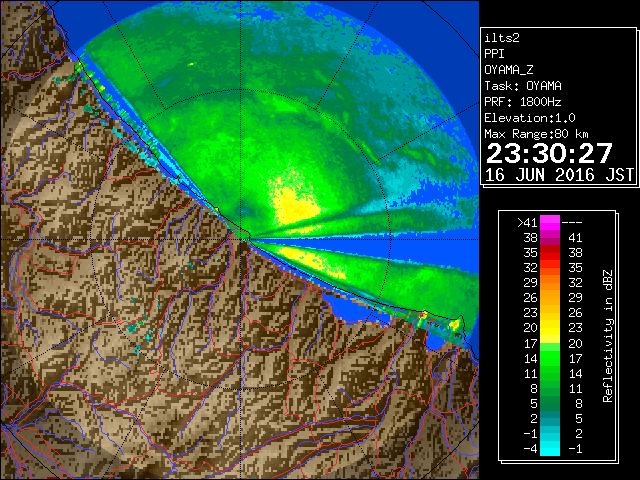This screenshot has width=640, height=480.
Task: Click the bright yellow reflectivity core offshore
Action: [x=295, y=202]
